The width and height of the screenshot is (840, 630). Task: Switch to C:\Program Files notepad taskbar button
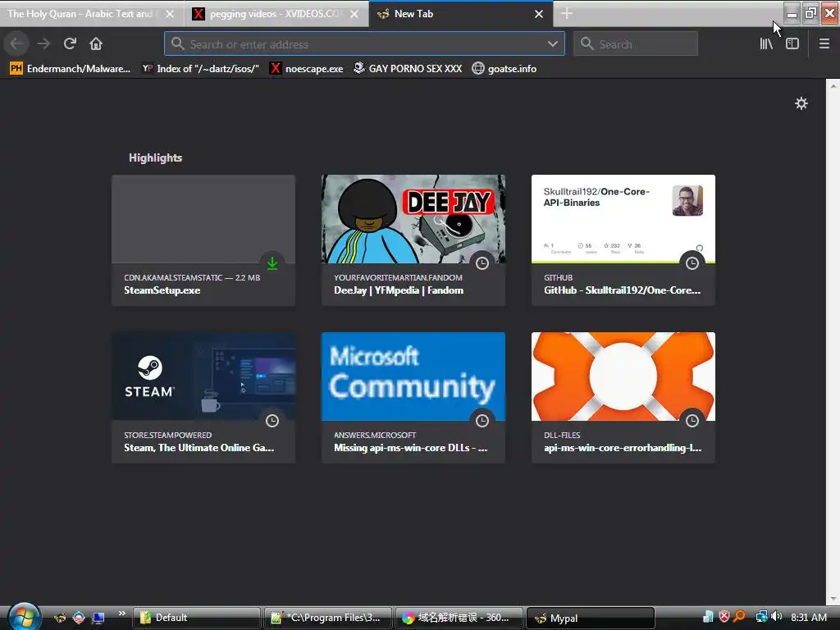pyautogui.click(x=328, y=618)
